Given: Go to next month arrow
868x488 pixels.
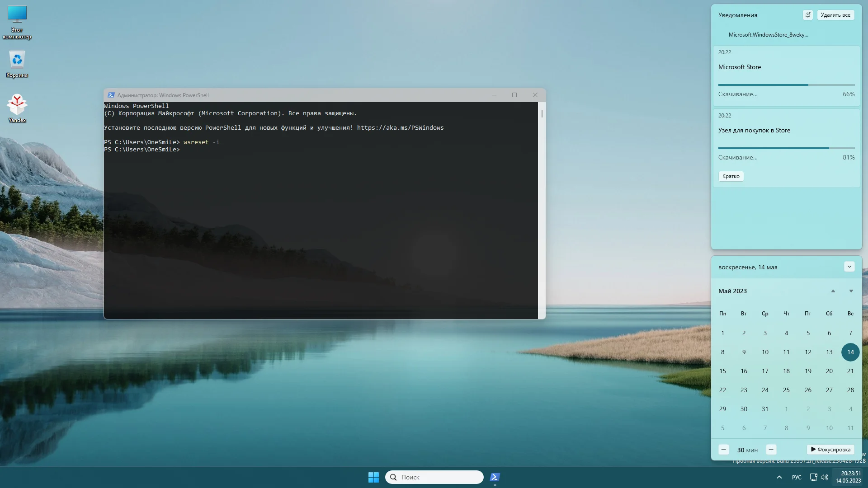Looking at the screenshot, I should pos(851,291).
